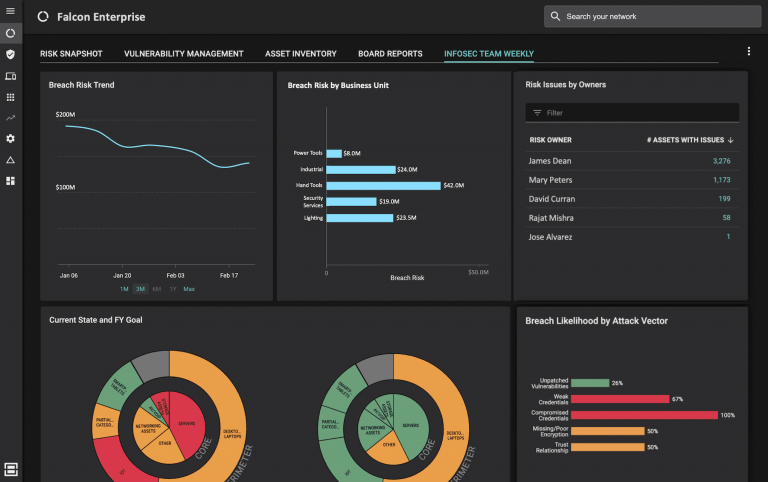Open James Dean's 3,276 assets link
768x482 pixels.
click(721, 161)
